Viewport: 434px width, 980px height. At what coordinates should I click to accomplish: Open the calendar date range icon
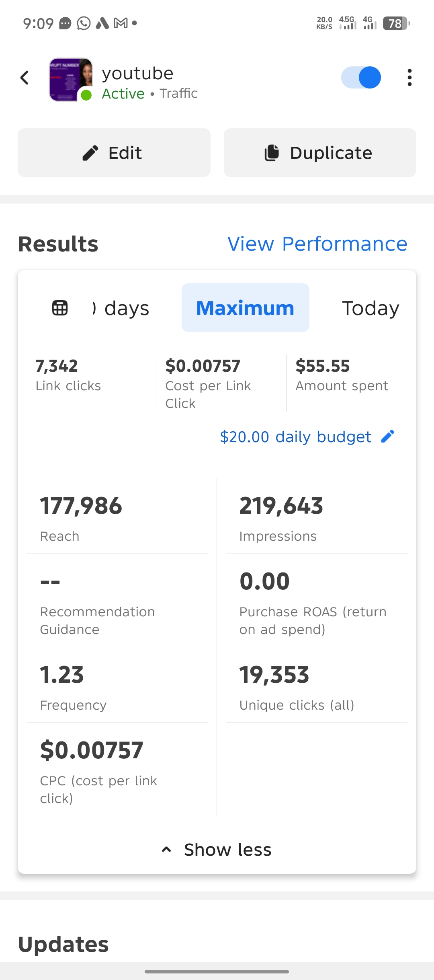(x=60, y=308)
